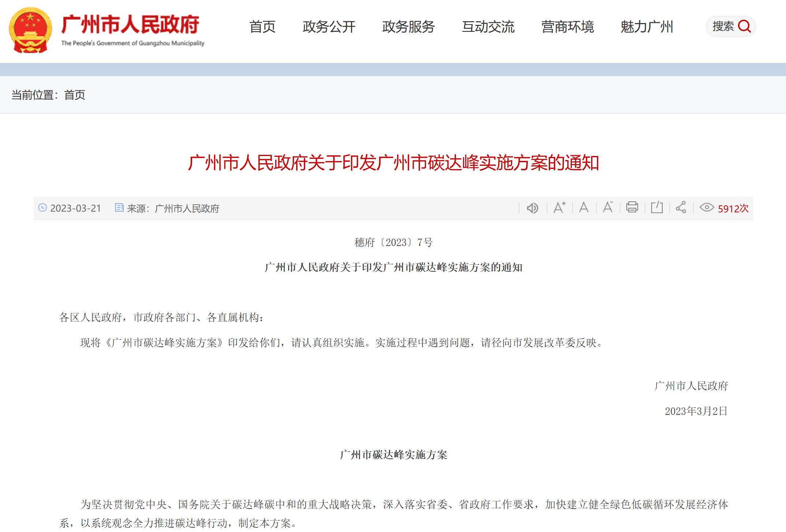Click the read-aloud speaker icon

(x=532, y=208)
